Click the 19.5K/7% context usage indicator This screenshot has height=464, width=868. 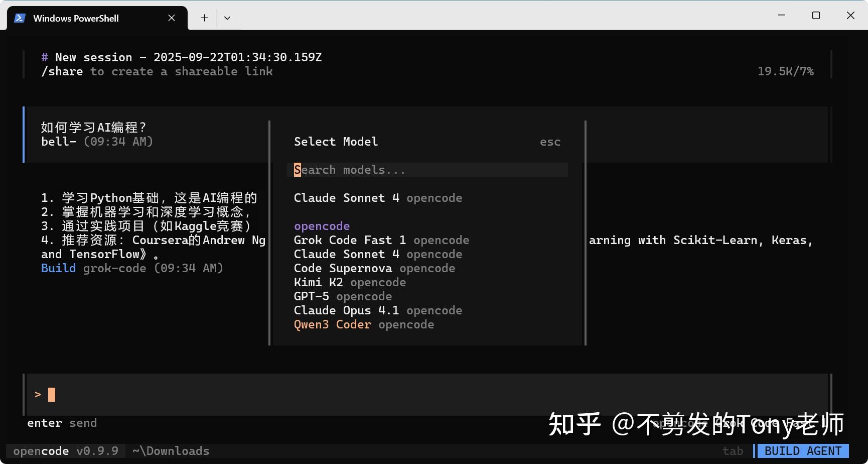(x=785, y=71)
